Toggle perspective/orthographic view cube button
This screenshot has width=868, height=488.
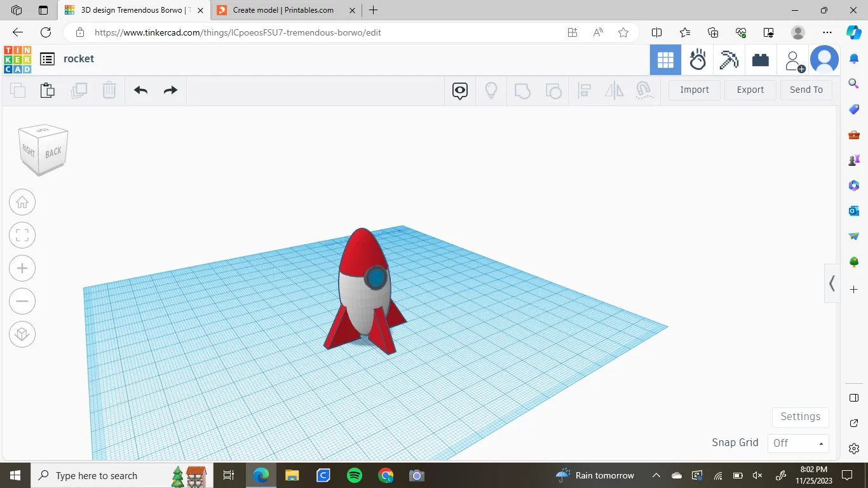[22, 334]
